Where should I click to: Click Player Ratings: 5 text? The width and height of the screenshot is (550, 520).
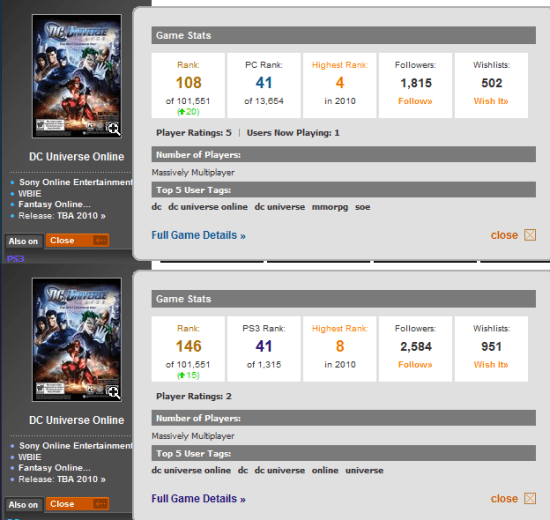click(194, 133)
